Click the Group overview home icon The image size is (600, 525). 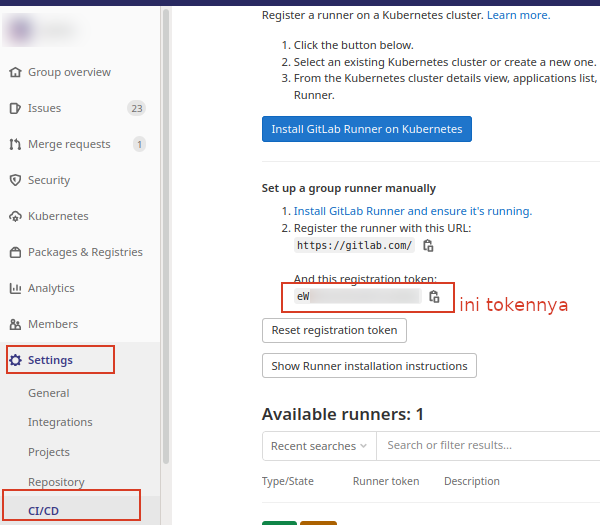point(15,73)
